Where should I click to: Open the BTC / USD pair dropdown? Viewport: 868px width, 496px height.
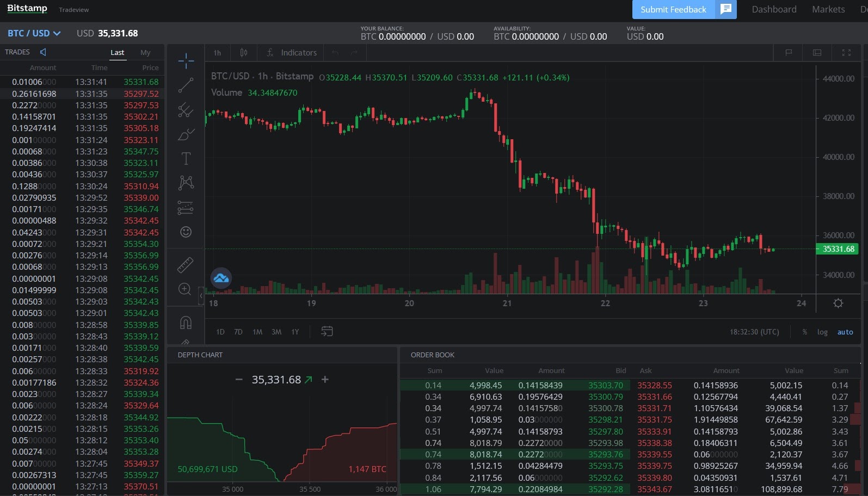tap(34, 33)
